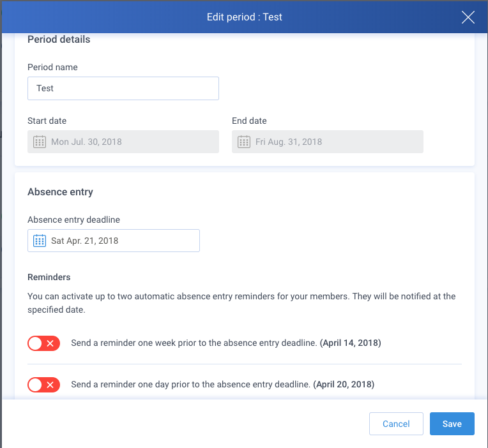Enable the one day prior reminder toggle

tap(44, 385)
